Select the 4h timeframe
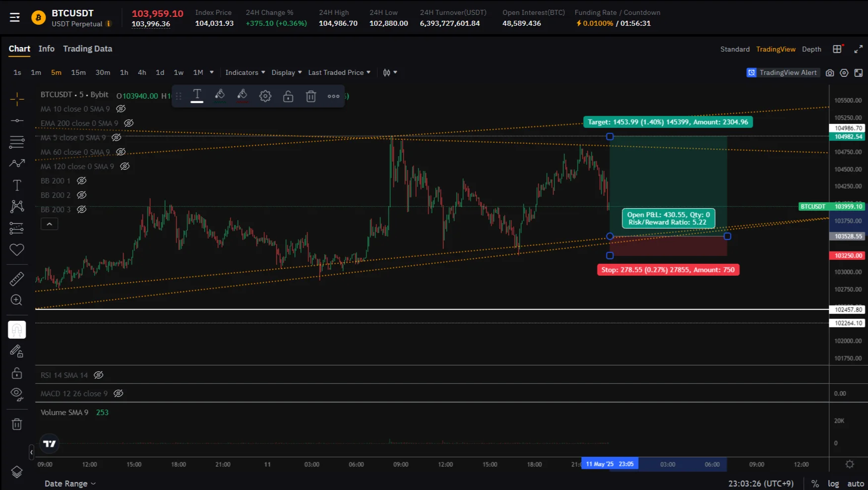Image resolution: width=868 pixels, height=490 pixels. 142,72
